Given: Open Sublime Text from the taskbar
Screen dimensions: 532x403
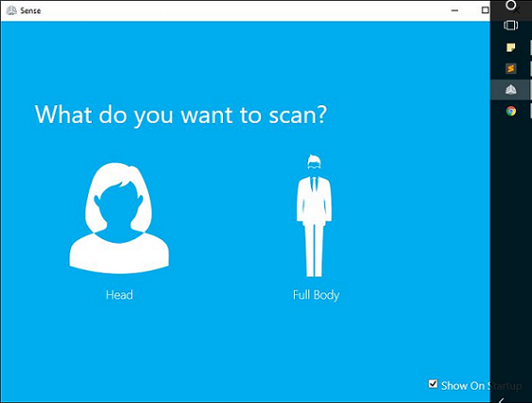Looking at the screenshot, I should [x=510, y=68].
